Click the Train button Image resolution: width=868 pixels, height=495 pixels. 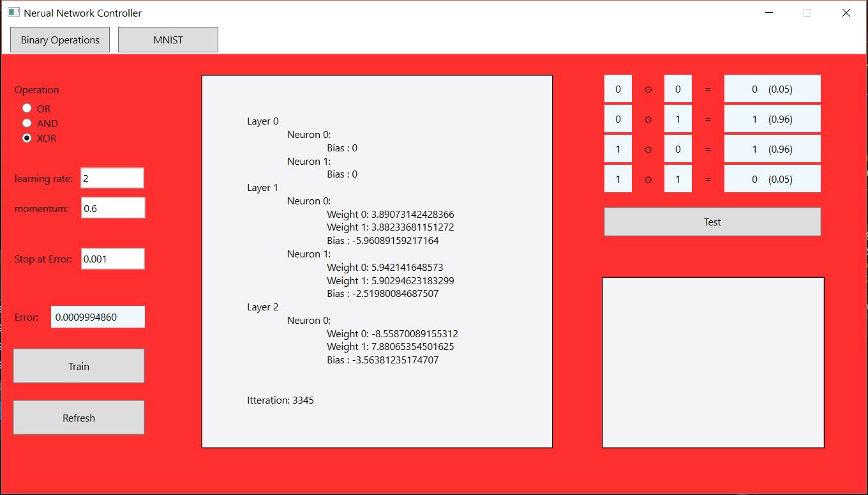pyautogui.click(x=79, y=366)
